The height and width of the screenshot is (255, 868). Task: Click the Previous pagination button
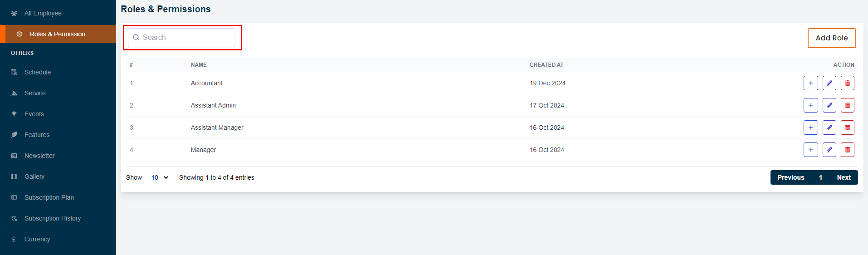[790, 177]
